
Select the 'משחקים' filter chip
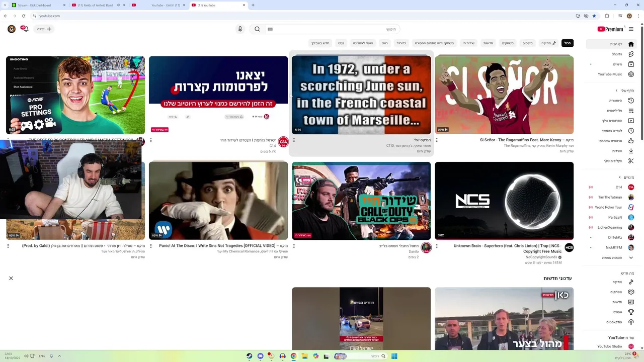[508, 43]
